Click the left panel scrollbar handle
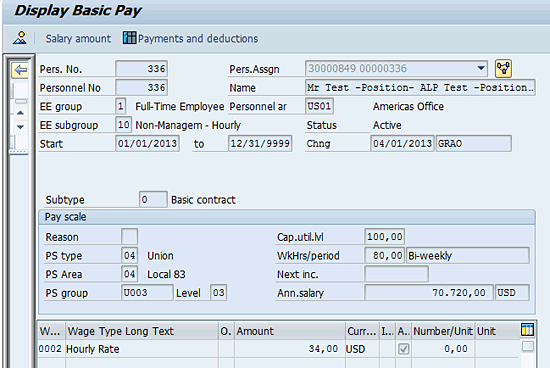550x368 pixels. pos(20,101)
